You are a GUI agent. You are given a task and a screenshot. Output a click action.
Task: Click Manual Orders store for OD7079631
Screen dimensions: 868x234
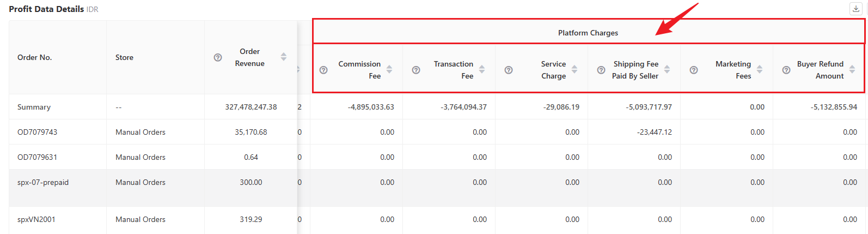[140, 157]
